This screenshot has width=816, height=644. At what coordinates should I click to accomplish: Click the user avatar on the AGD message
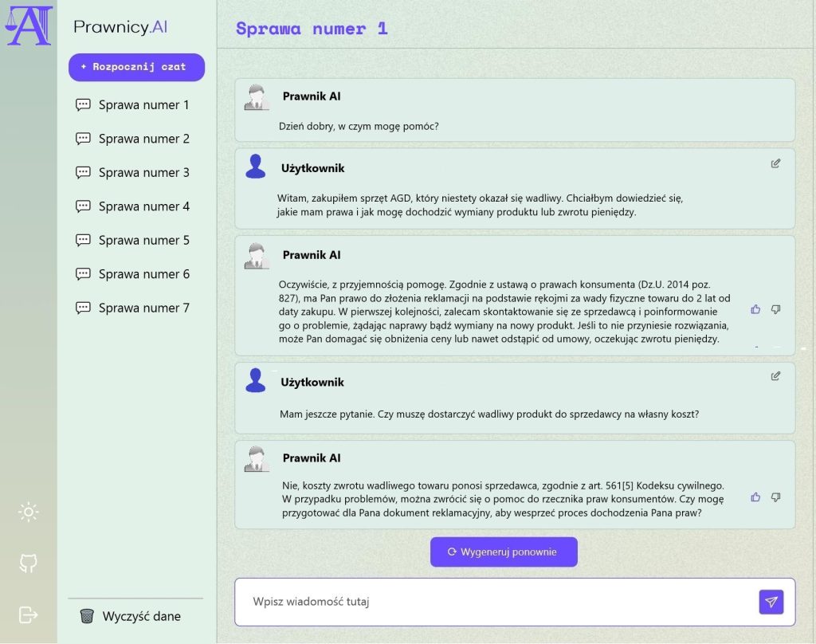click(x=256, y=167)
